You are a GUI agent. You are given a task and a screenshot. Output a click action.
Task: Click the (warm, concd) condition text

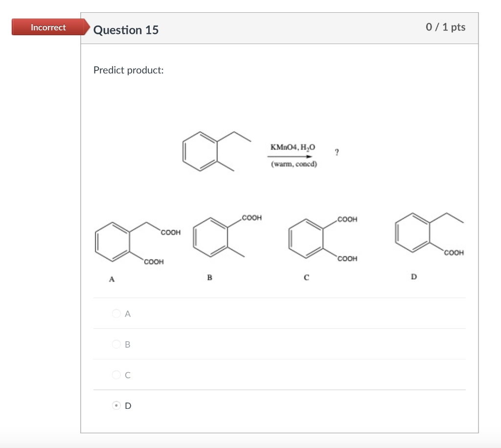coord(294,164)
